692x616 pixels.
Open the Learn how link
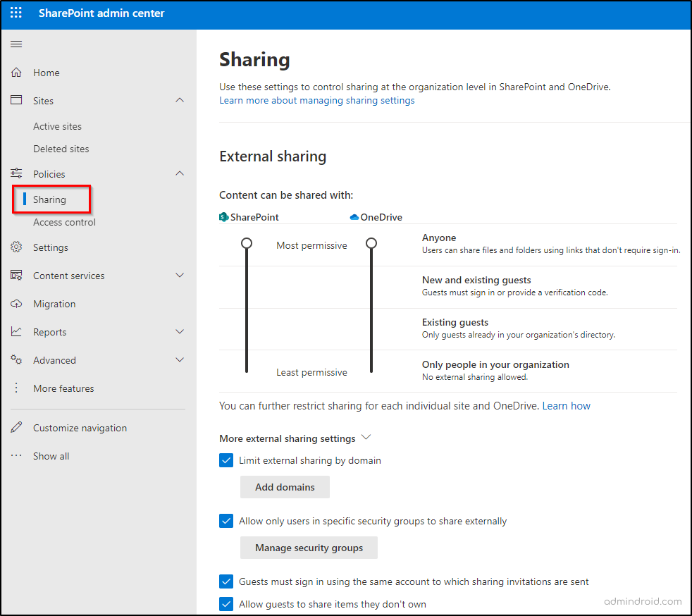tap(567, 406)
